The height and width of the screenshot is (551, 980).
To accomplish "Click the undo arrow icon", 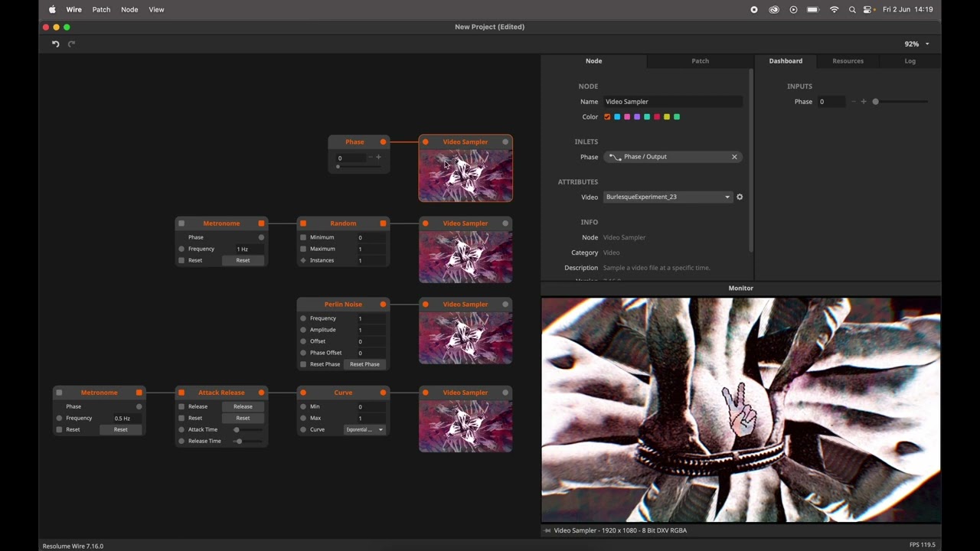I will [55, 44].
